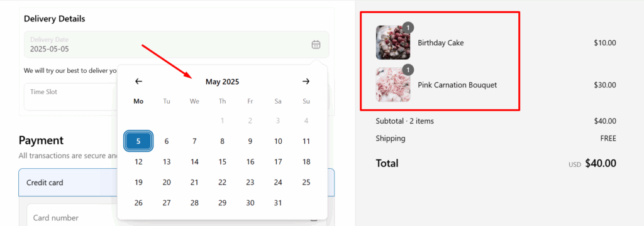Select May 31 in the calendar
644x226 pixels.
tap(278, 203)
